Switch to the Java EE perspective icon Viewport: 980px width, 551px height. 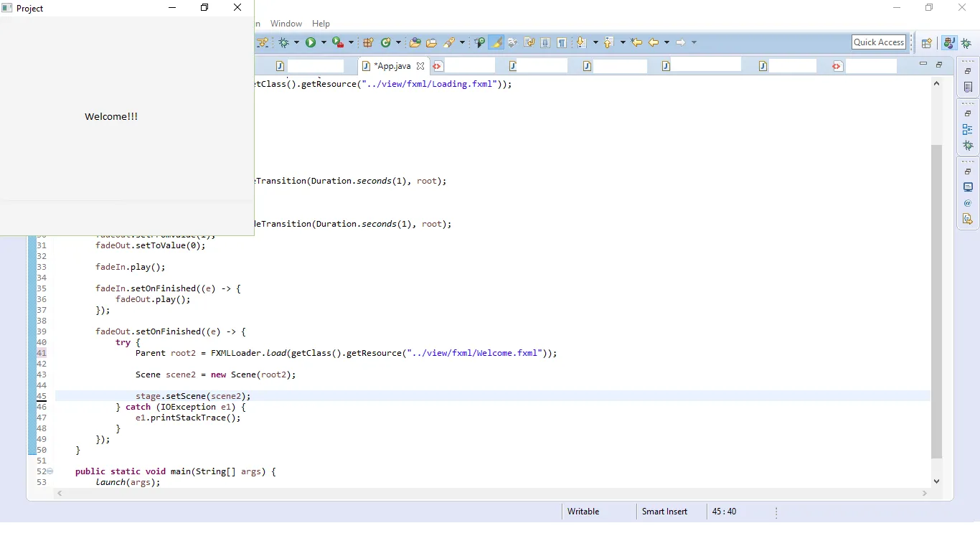coord(949,43)
